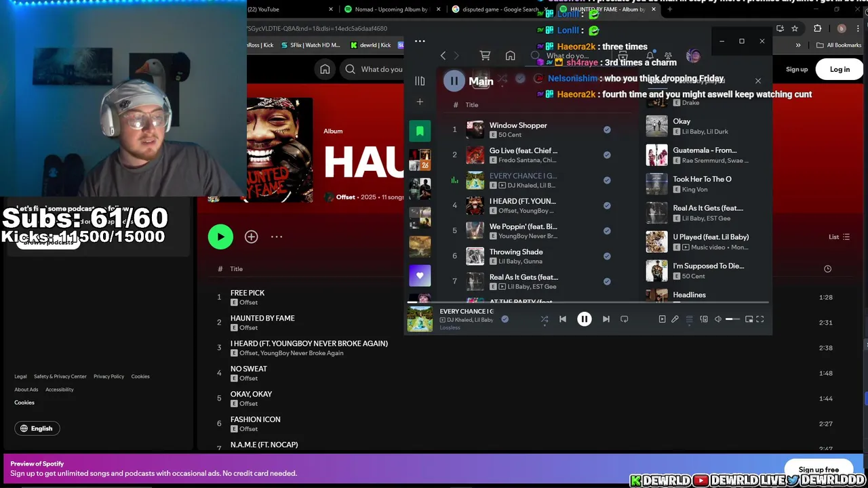This screenshot has width=868, height=488.
Task: Close the Queue panel
Action: point(758,81)
